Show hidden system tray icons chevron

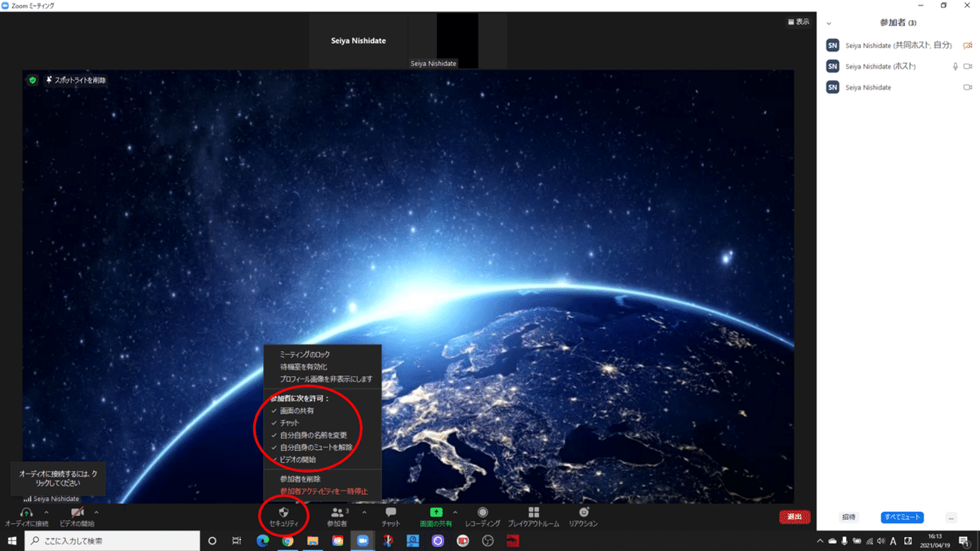[x=820, y=540]
